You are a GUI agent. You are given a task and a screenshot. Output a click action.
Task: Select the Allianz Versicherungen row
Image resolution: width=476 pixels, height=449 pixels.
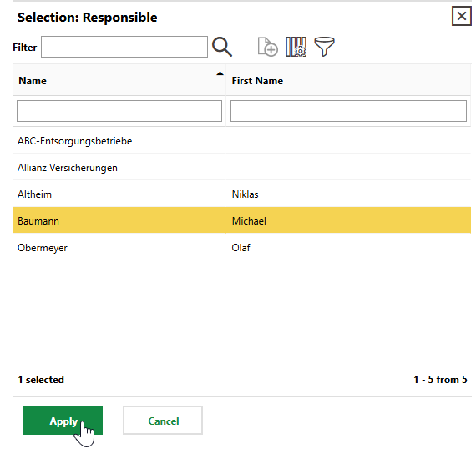(x=241, y=168)
